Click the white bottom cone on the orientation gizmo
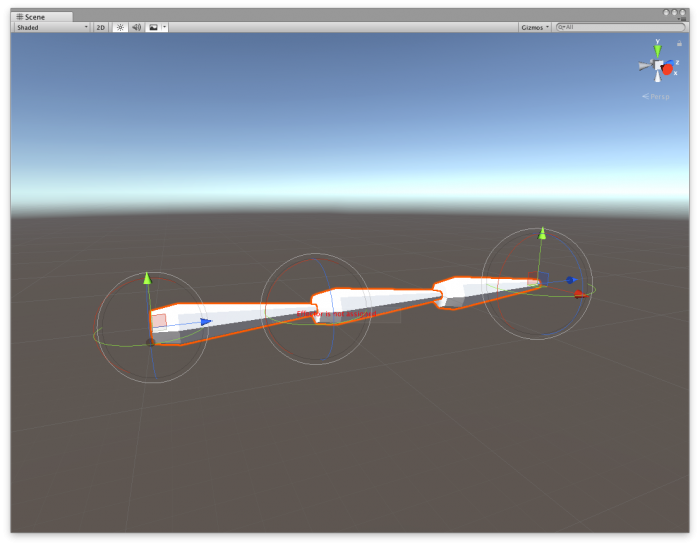 pyautogui.click(x=658, y=77)
